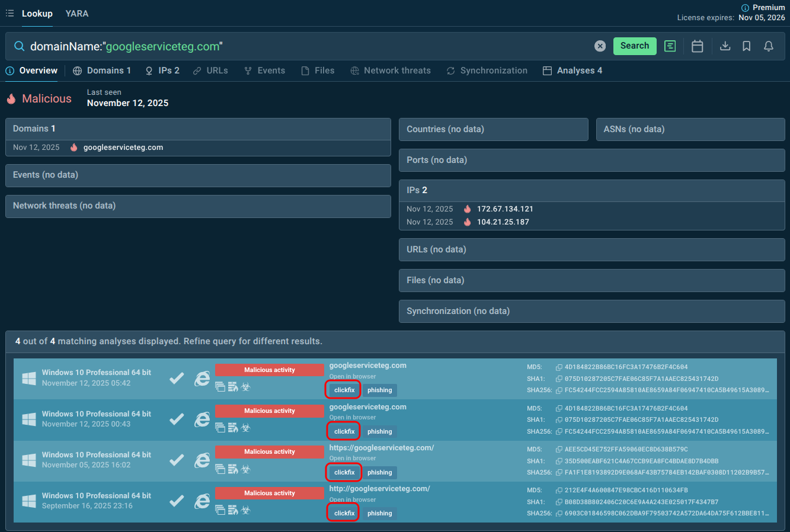Open the YARA tab

(77, 14)
